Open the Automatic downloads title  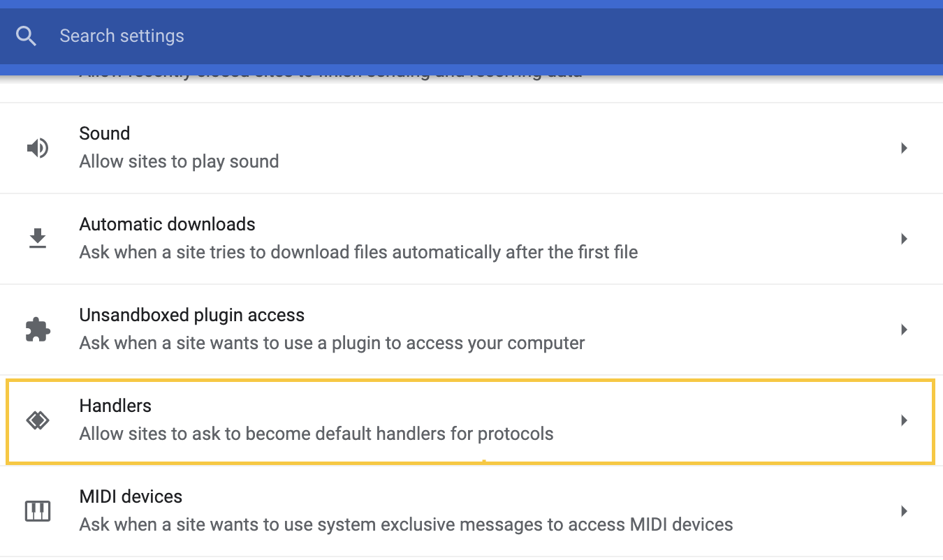click(168, 224)
